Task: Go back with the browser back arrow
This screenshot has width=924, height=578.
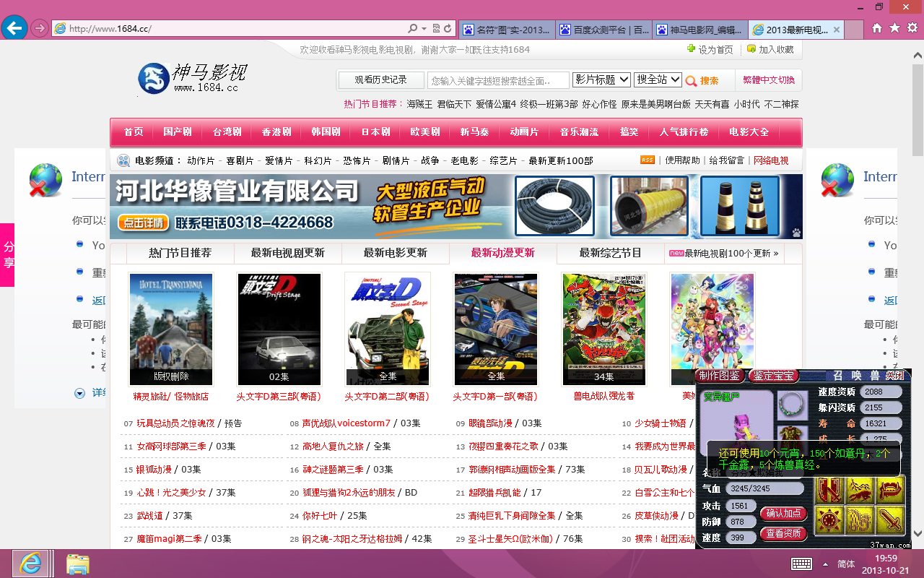Action: point(14,28)
